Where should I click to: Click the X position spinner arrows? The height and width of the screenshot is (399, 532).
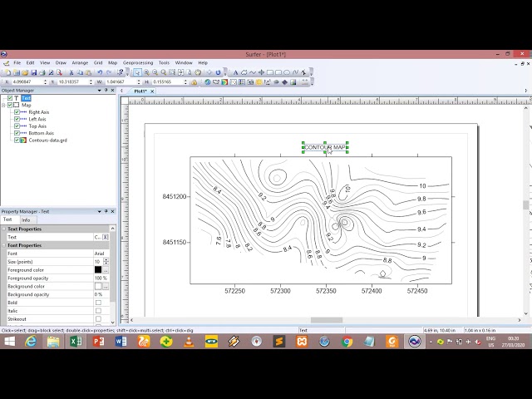click(x=45, y=82)
